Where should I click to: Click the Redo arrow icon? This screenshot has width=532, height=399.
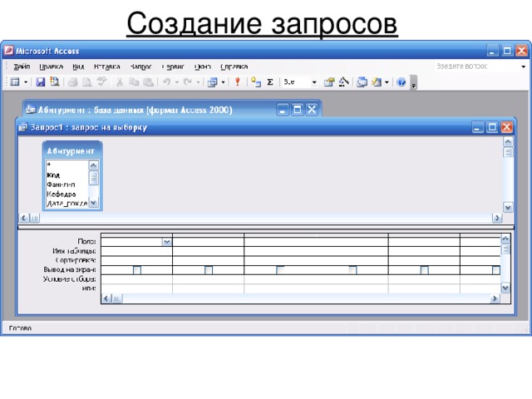[187, 81]
